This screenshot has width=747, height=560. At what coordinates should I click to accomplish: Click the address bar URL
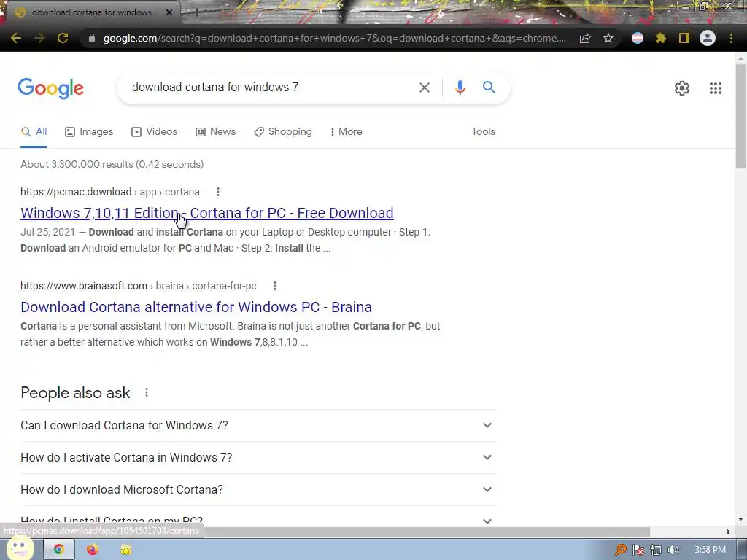pyautogui.click(x=334, y=38)
